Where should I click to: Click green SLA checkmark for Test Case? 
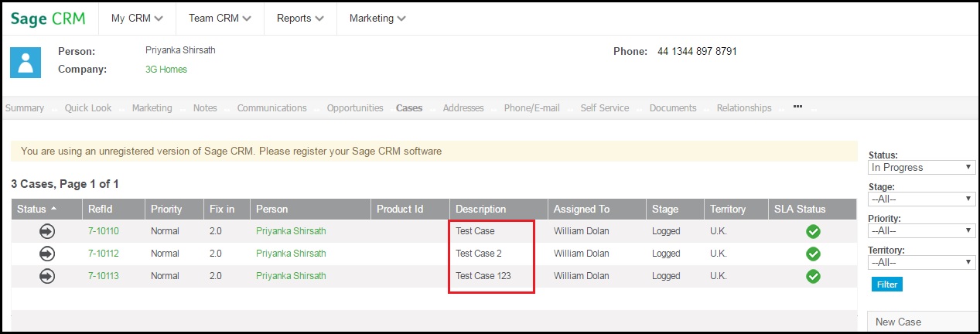pos(813,231)
